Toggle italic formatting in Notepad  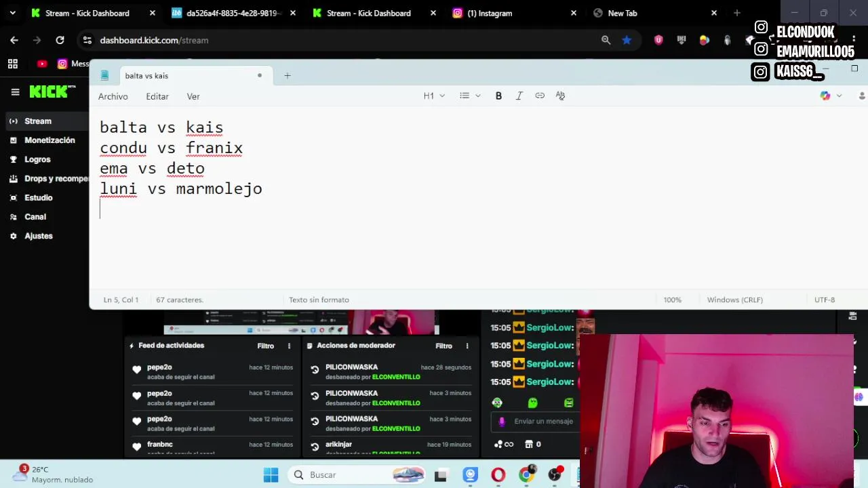pyautogui.click(x=519, y=96)
